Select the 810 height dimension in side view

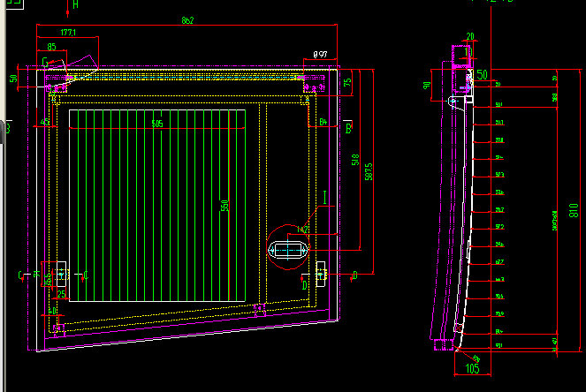[573, 210]
